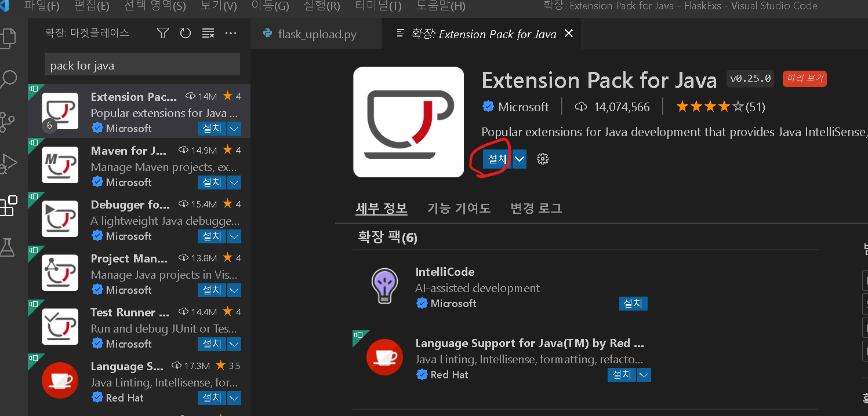
Task: Open the 편집(E) menu
Action: (92, 6)
